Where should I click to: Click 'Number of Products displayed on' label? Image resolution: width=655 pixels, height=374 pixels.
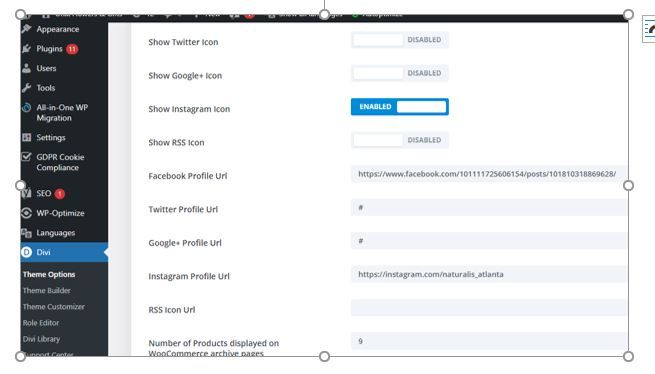(213, 343)
